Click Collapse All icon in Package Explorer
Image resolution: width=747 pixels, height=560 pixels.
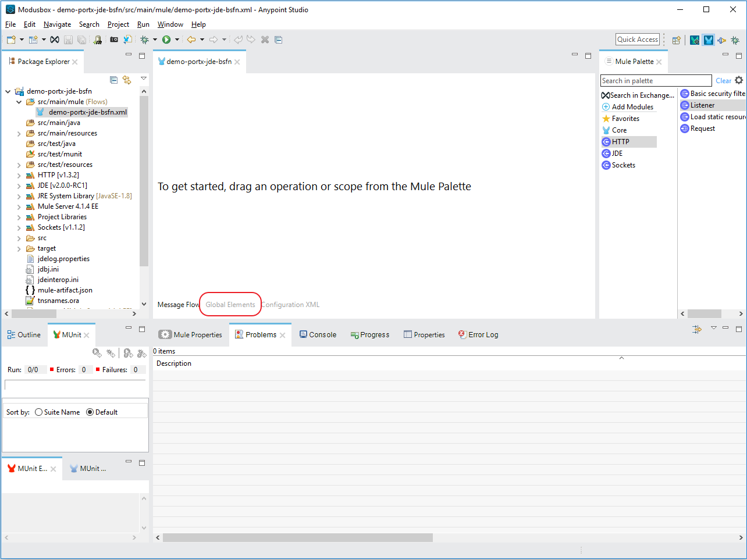(x=113, y=80)
